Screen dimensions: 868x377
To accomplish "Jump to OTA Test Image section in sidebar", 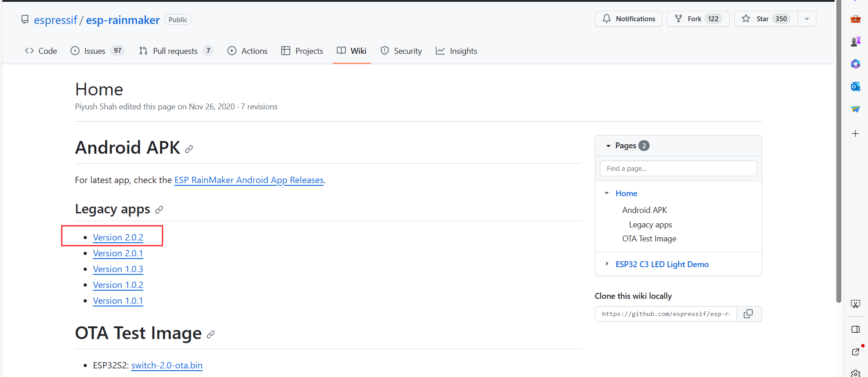I will coord(649,239).
